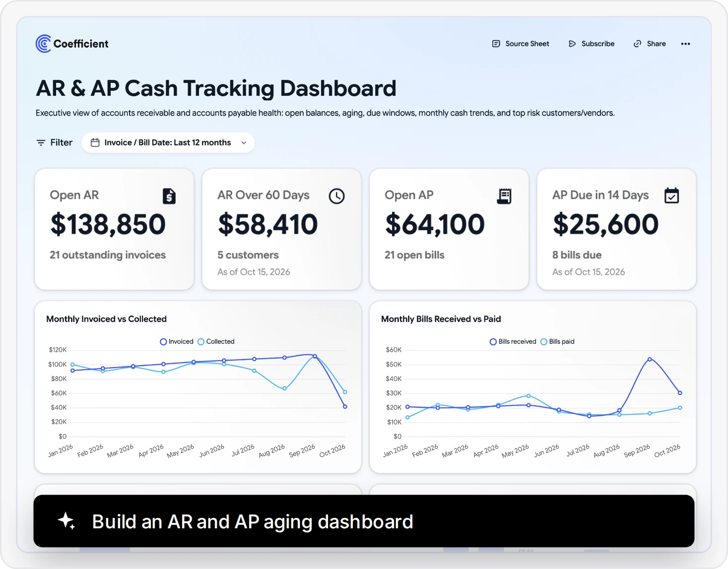Click the Subscribe send-arrow icon

pos(572,44)
